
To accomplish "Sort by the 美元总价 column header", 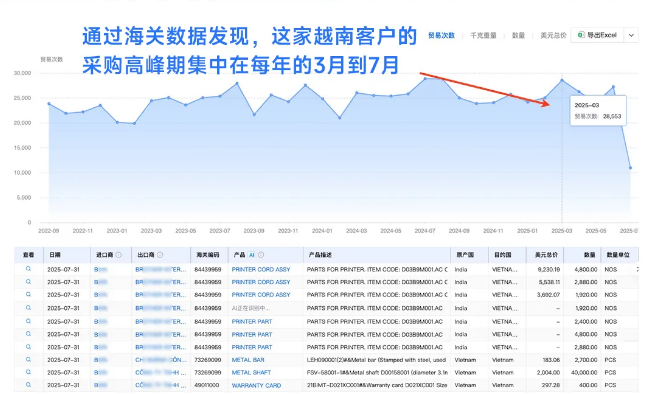I will click(x=546, y=255).
